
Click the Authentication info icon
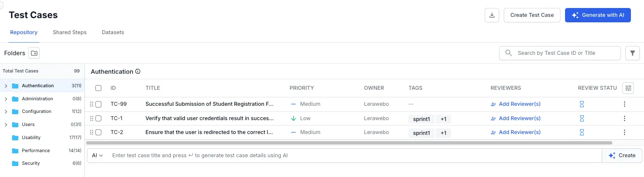click(138, 72)
